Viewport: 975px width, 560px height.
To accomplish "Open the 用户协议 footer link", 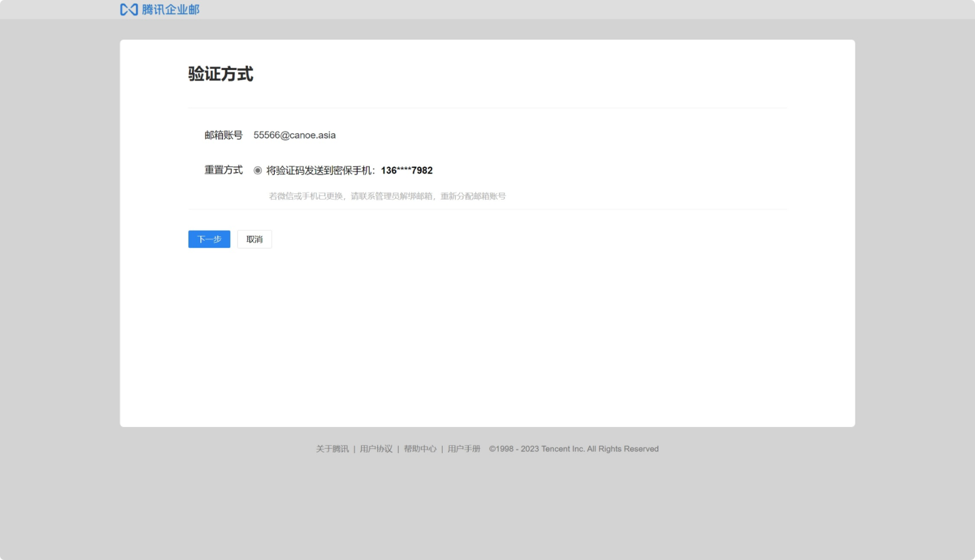I will click(376, 449).
